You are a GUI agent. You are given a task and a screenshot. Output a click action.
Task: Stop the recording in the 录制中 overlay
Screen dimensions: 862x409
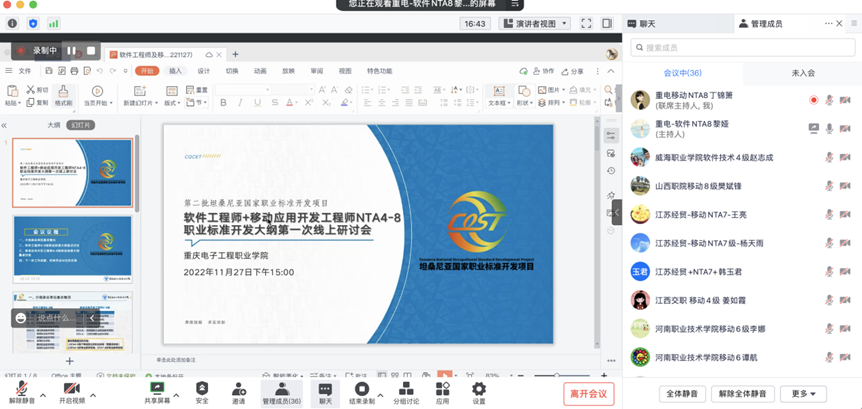[x=91, y=51]
